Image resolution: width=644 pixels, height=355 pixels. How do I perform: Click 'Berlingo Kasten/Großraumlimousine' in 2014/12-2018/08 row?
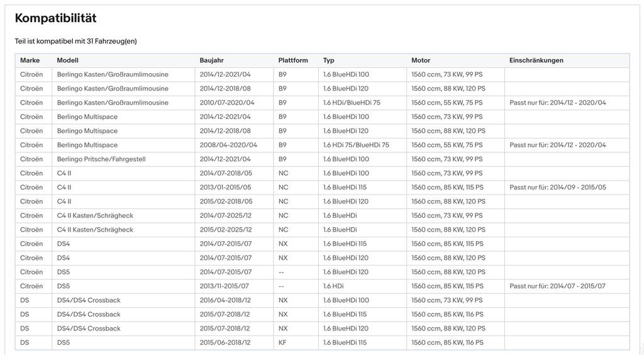[113, 89]
